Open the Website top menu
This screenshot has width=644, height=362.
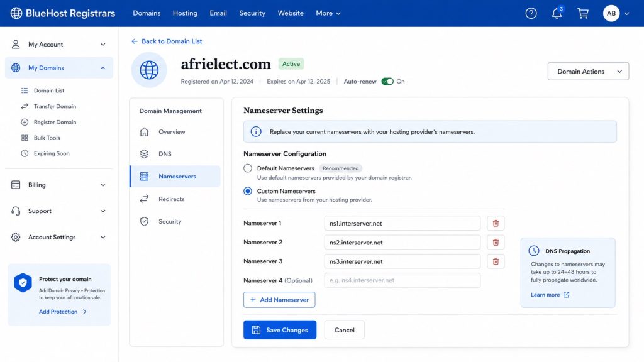pos(291,13)
